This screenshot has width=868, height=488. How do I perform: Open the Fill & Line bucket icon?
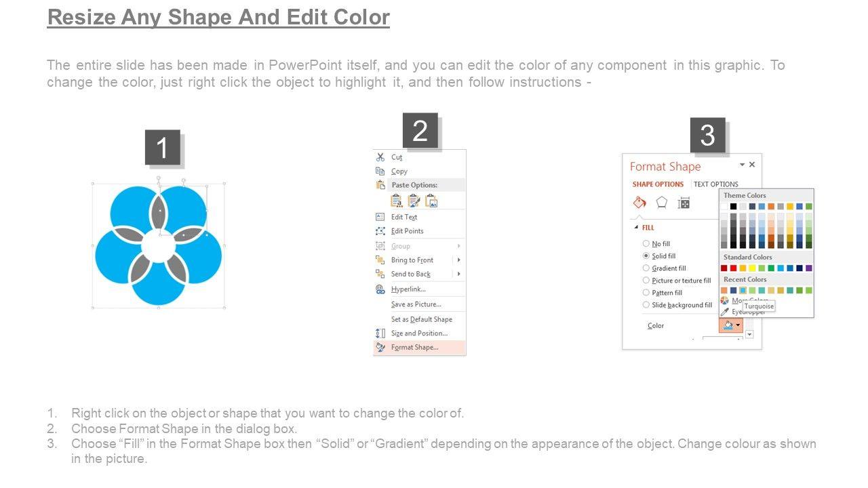pyautogui.click(x=639, y=203)
